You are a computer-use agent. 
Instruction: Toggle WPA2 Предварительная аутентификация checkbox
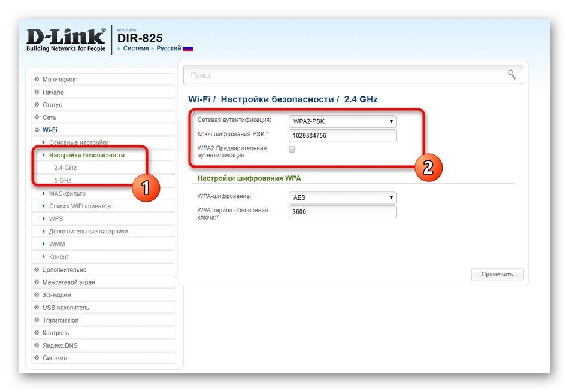click(x=292, y=149)
